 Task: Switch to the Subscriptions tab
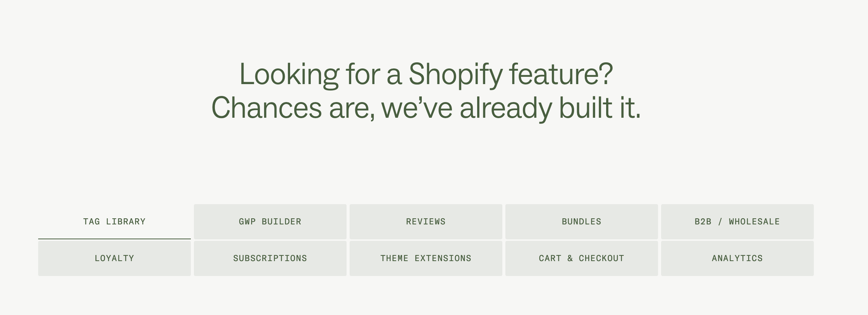point(270,258)
